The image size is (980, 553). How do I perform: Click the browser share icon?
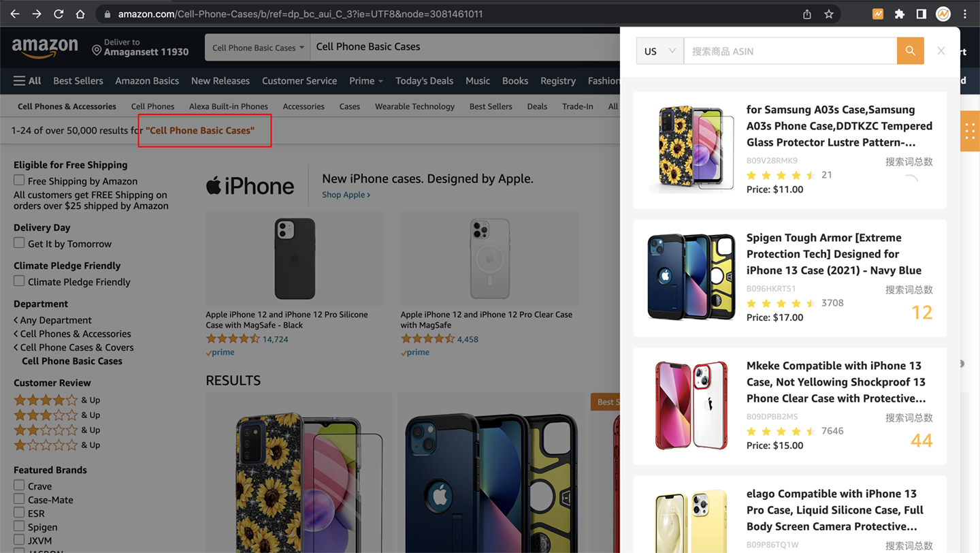(x=807, y=14)
